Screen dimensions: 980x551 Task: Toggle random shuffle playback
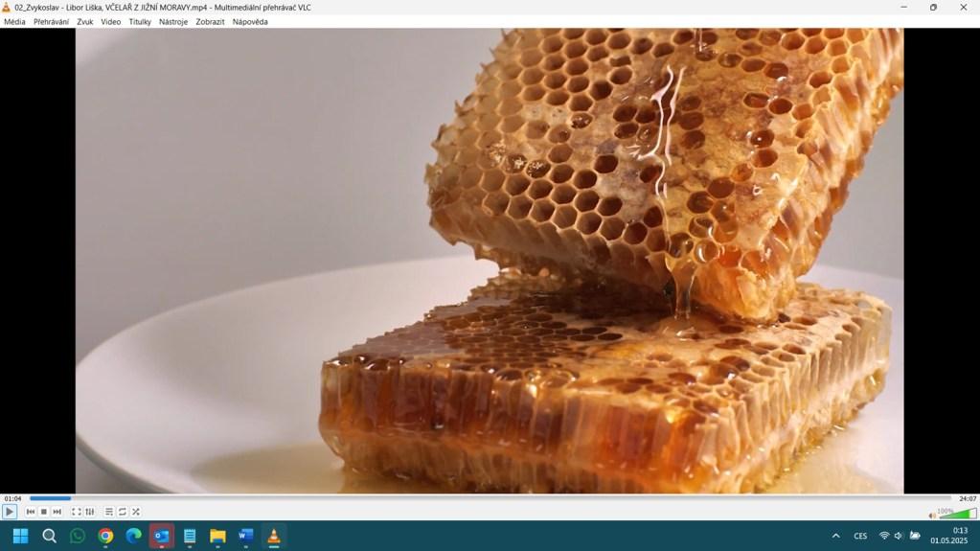tap(136, 512)
